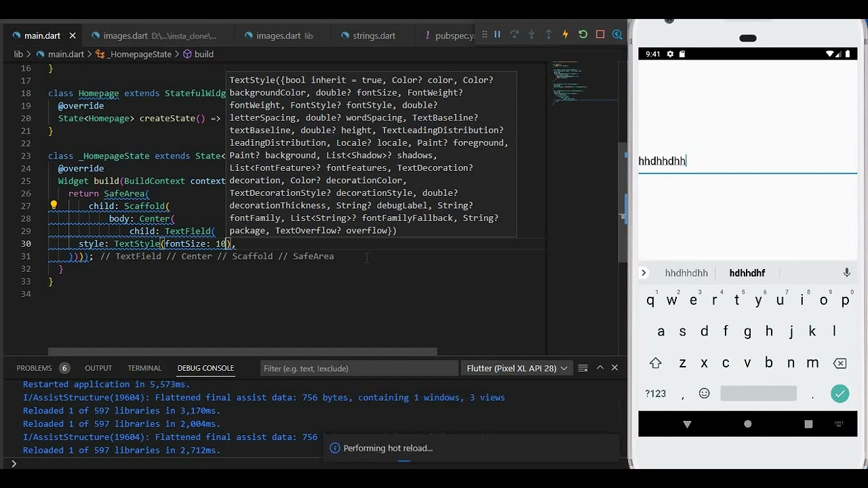This screenshot has height=488, width=868.
Task: Pick the 'hhdhhdhh' keyboard suggestion
Action: (686, 273)
